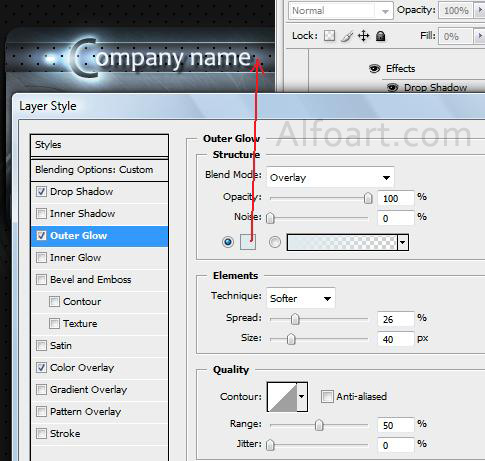Viewport: 485px width, 461px height.
Task: Open the Blend Mode Overlay dropdown
Action: pyautogui.click(x=330, y=177)
